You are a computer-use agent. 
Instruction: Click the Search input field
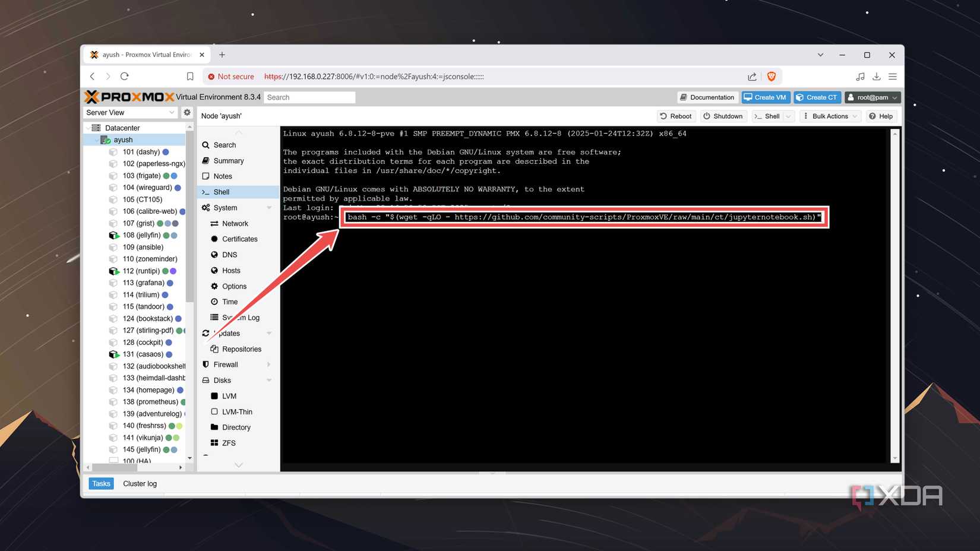click(x=309, y=97)
